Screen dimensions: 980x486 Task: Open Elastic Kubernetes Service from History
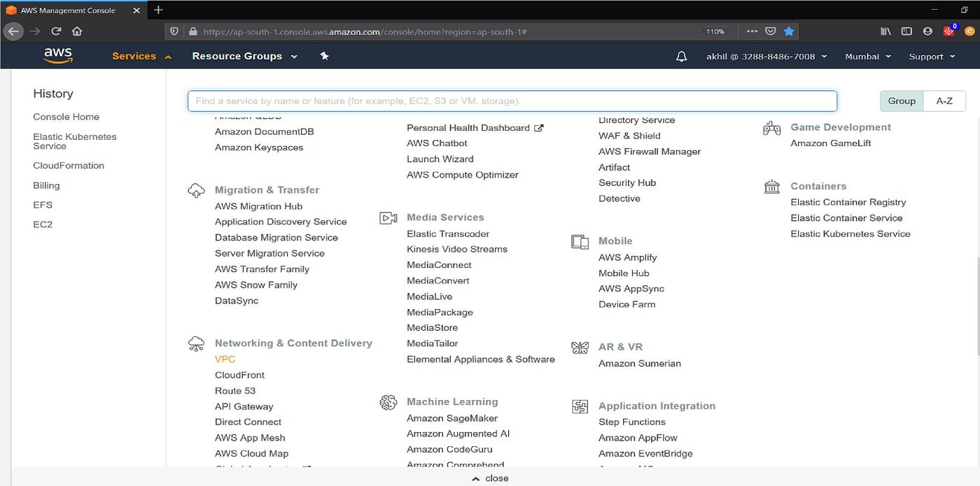pos(75,141)
